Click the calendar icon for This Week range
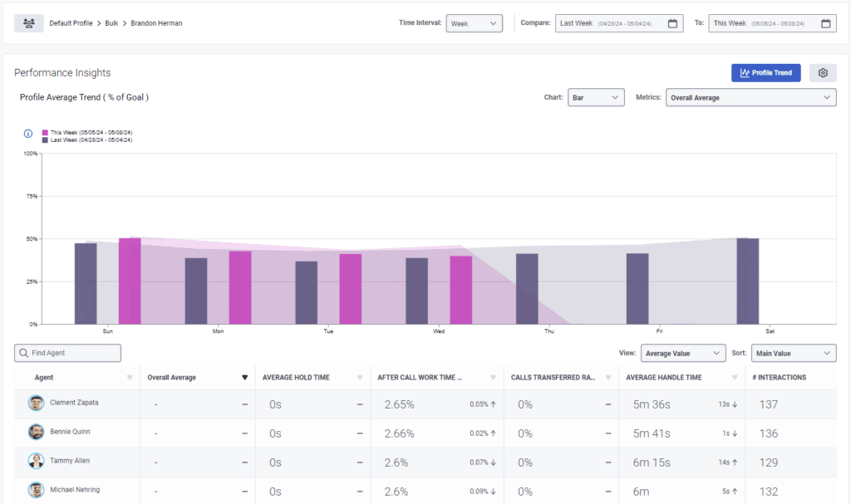Viewport: 851px width, 504px height. click(x=825, y=22)
